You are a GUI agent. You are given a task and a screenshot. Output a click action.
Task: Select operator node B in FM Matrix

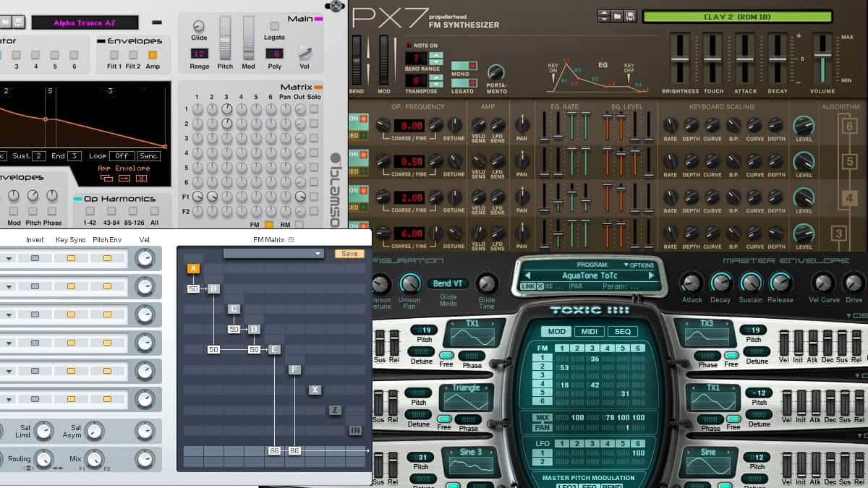coord(213,289)
